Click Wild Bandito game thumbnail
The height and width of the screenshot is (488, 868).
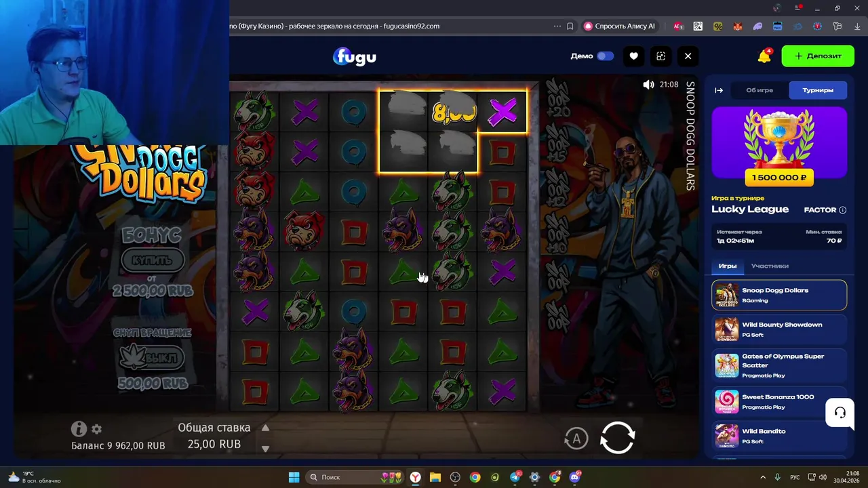tap(727, 436)
